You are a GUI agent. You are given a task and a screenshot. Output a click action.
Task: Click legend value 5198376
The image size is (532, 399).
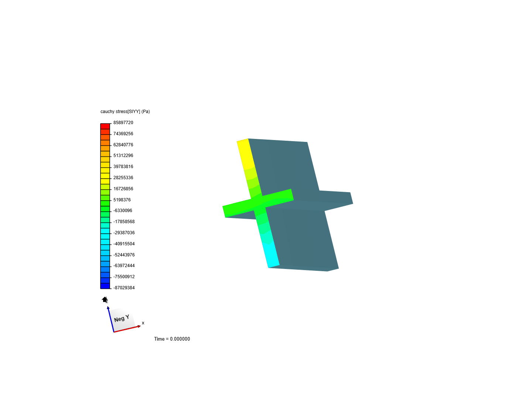tap(122, 200)
